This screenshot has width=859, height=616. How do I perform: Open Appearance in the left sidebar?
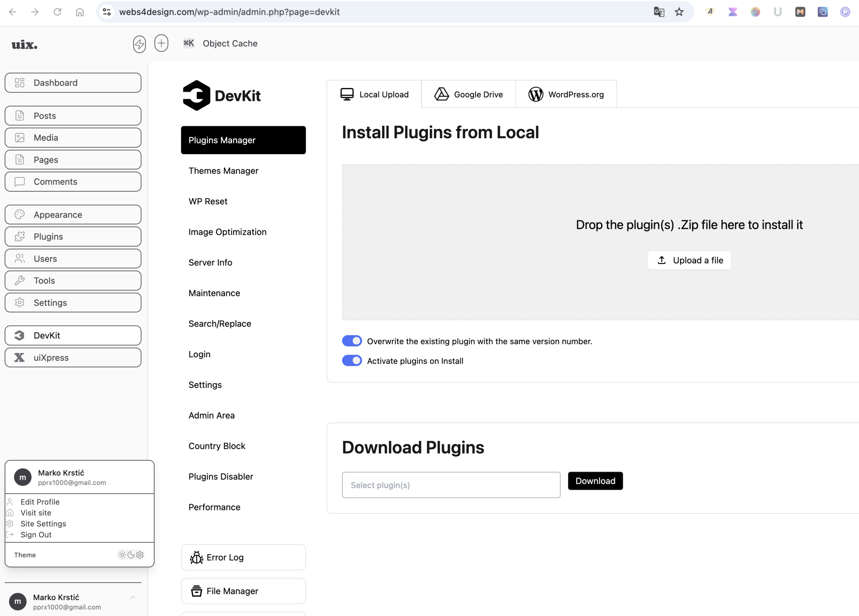click(73, 215)
